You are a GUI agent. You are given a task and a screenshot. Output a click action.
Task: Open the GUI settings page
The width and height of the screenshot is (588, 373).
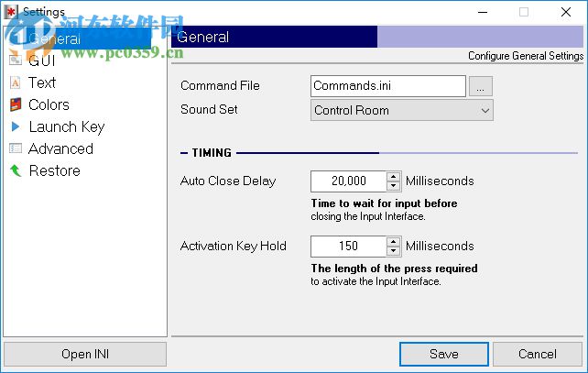click(x=41, y=60)
